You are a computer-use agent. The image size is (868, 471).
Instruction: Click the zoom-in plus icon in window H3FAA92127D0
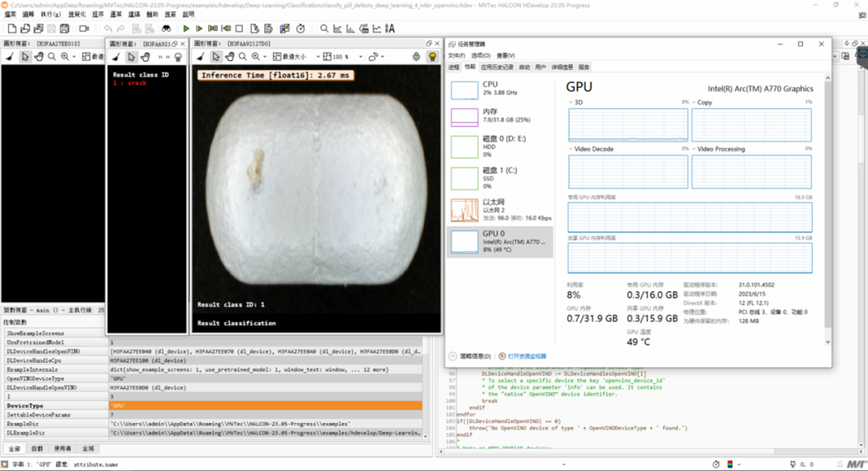[x=256, y=56]
